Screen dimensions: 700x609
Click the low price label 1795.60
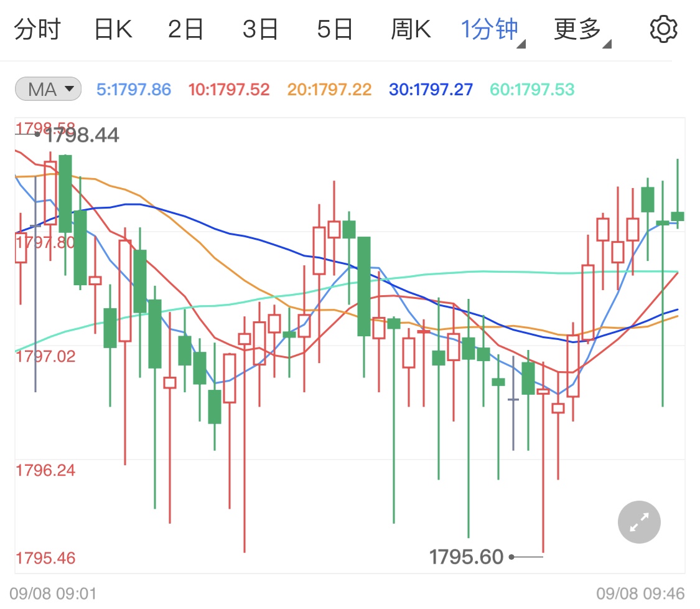466,557
